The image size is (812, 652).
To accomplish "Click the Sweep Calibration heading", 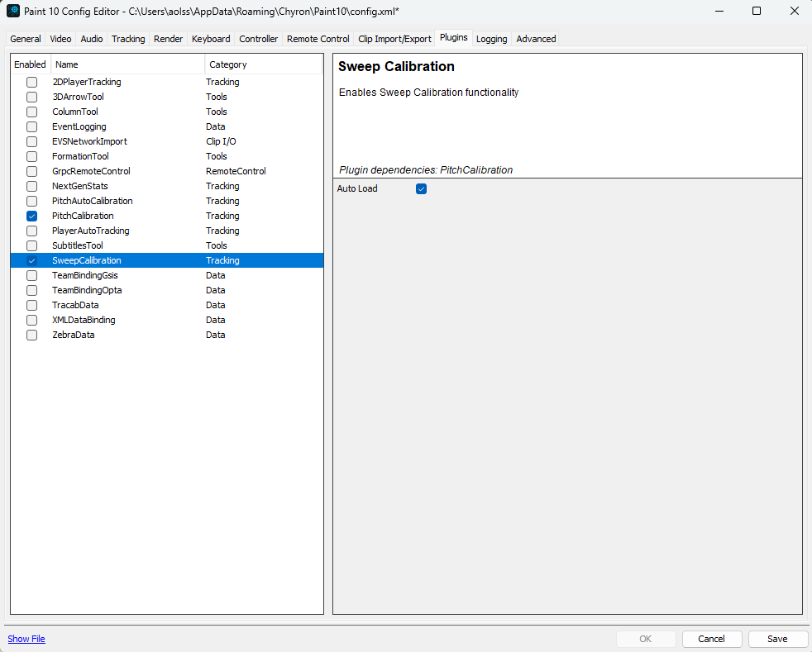I will (x=396, y=67).
